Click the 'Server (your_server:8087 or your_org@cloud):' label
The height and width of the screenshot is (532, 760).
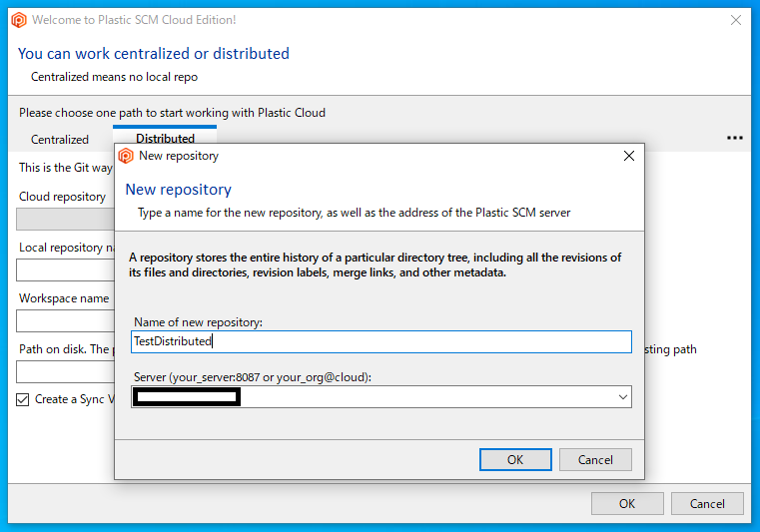point(253,377)
